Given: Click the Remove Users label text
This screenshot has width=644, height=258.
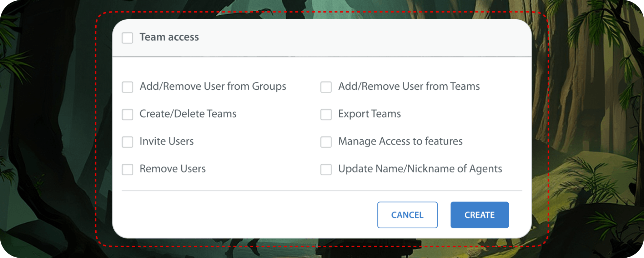Looking at the screenshot, I should point(173,169).
